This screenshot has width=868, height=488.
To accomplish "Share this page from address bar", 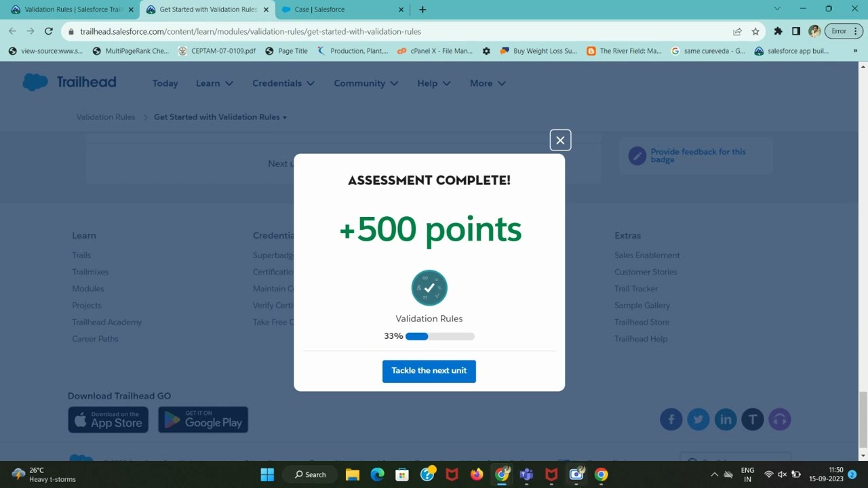I will [737, 31].
